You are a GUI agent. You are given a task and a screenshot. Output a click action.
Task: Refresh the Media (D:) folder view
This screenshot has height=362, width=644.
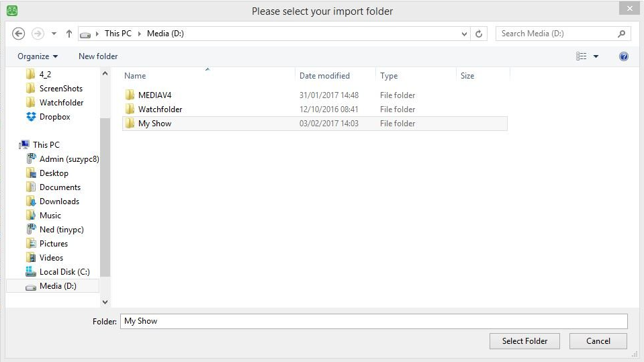click(x=479, y=34)
